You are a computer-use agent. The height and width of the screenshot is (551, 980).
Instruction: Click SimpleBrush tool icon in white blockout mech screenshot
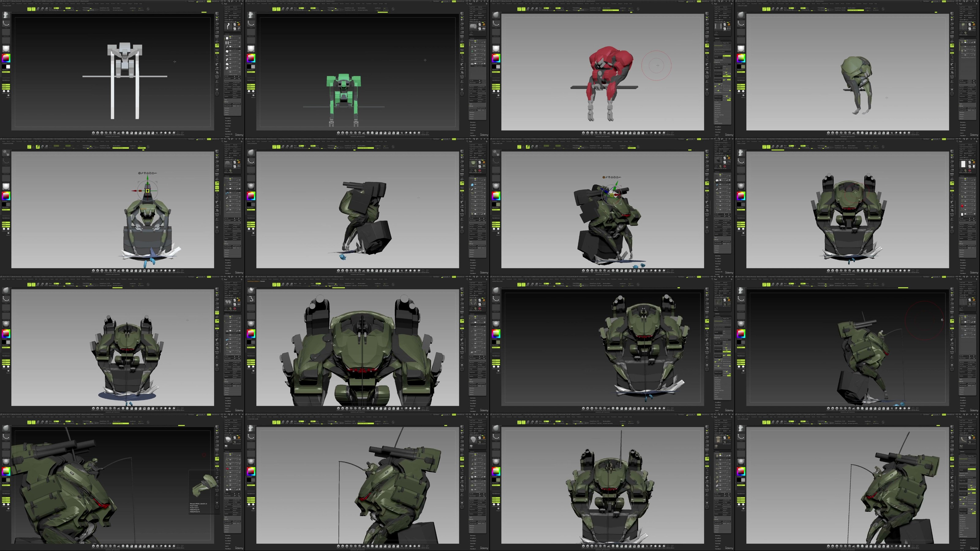pos(239,24)
